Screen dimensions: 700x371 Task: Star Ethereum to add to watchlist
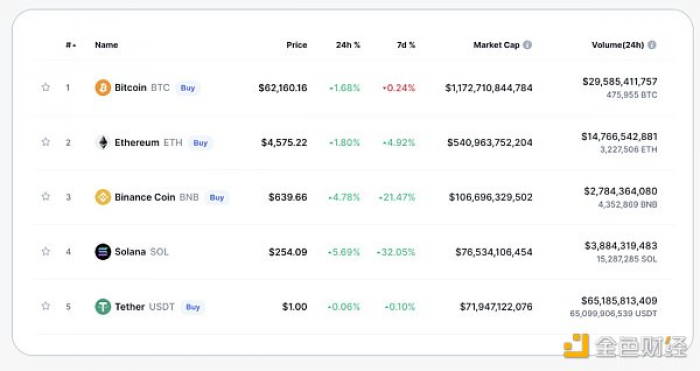(x=46, y=142)
